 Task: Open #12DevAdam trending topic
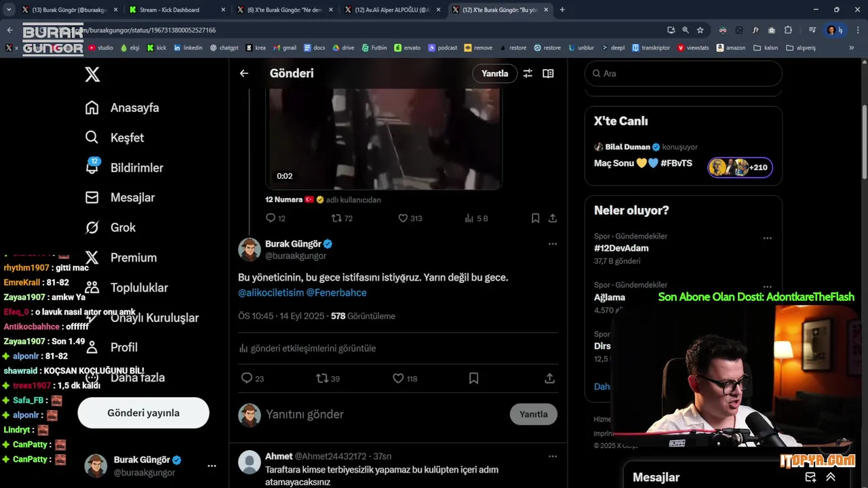pyautogui.click(x=621, y=248)
